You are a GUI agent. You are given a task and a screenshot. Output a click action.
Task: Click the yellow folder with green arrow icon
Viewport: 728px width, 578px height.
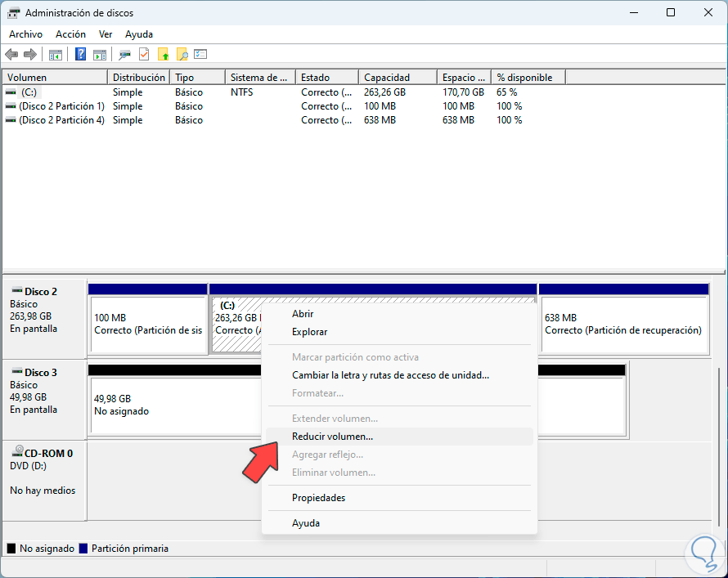[164, 55]
